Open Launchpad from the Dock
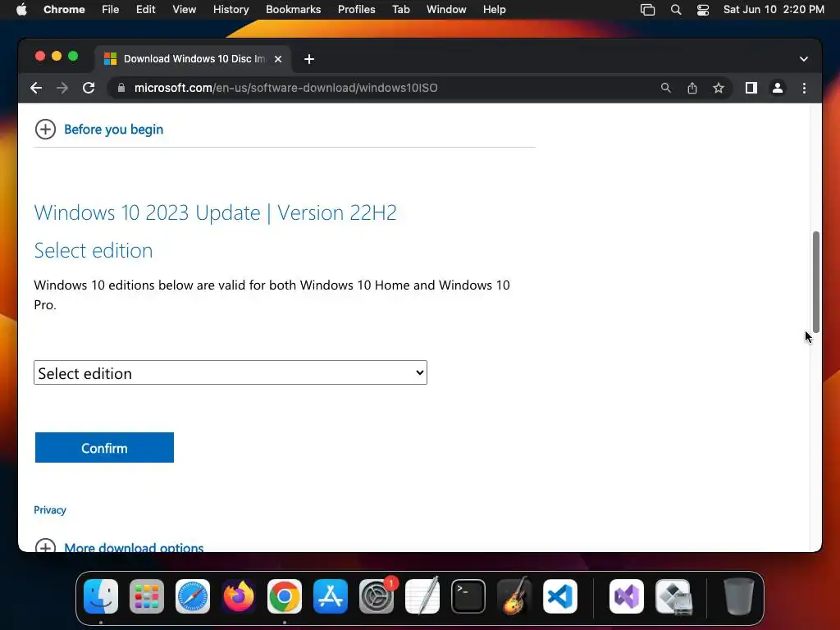The width and height of the screenshot is (840, 630). point(147,596)
